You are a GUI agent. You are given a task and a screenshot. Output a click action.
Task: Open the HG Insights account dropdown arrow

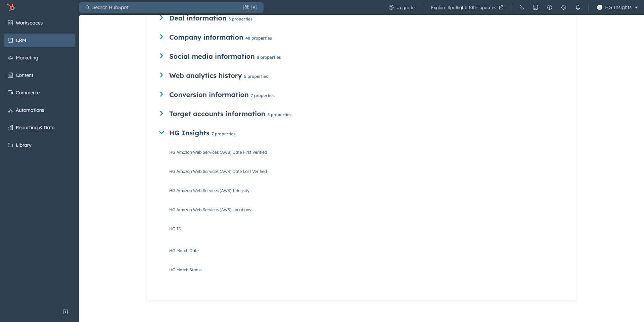click(x=636, y=7)
